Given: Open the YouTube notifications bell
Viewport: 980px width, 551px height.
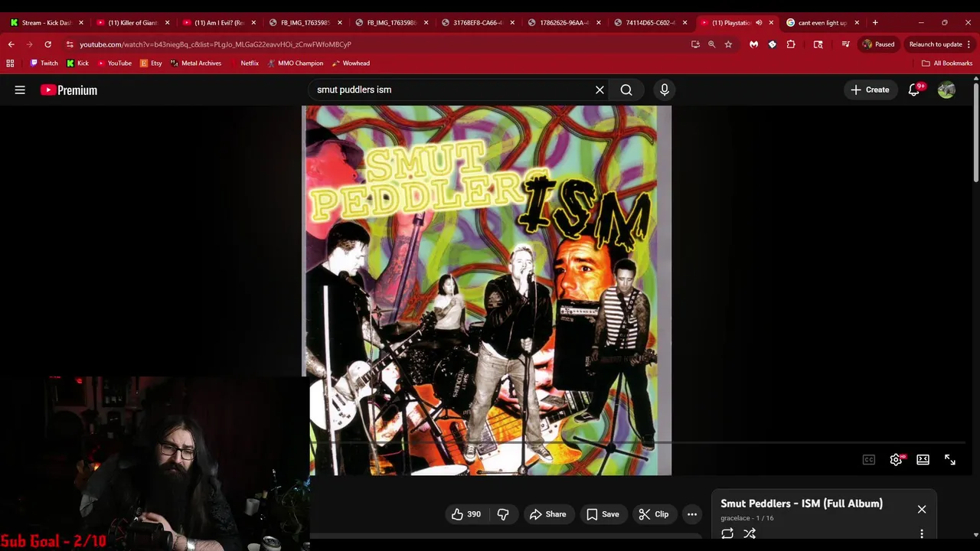Looking at the screenshot, I should click(914, 90).
